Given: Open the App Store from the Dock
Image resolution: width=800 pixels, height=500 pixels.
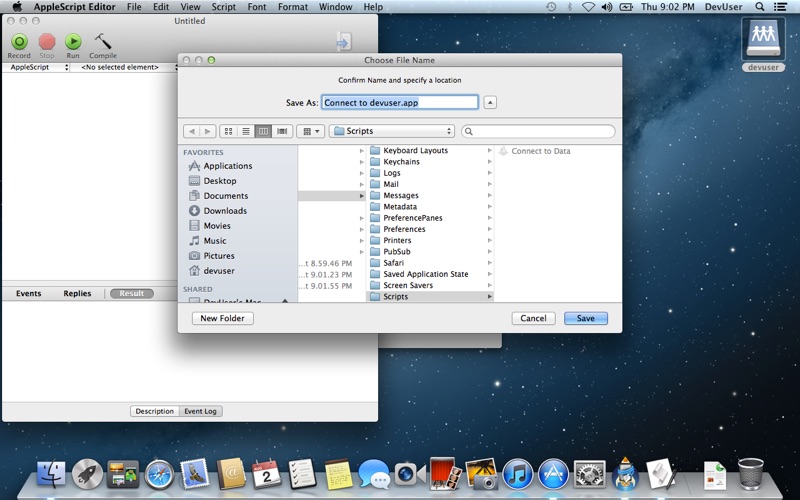Looking at the screenshot, I should tap(554, 474).
